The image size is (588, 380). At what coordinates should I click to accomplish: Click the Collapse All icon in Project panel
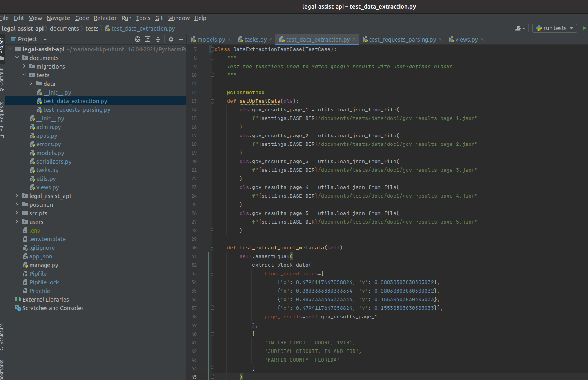158,39
